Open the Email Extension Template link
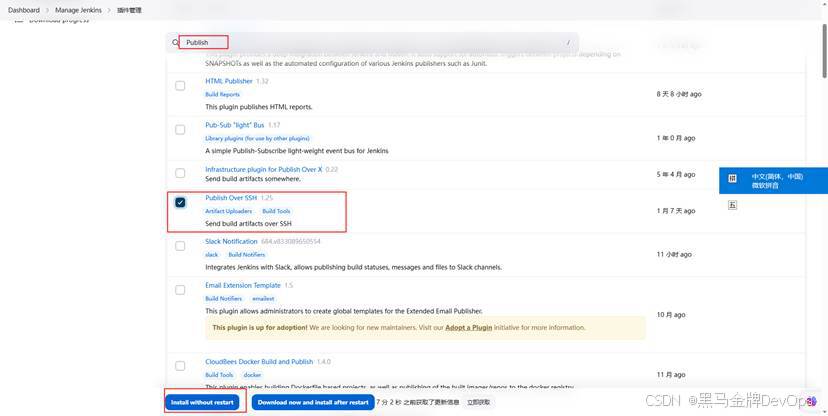Image resolution: width=828 pixels, height=416 pixels. click(243, 285)
